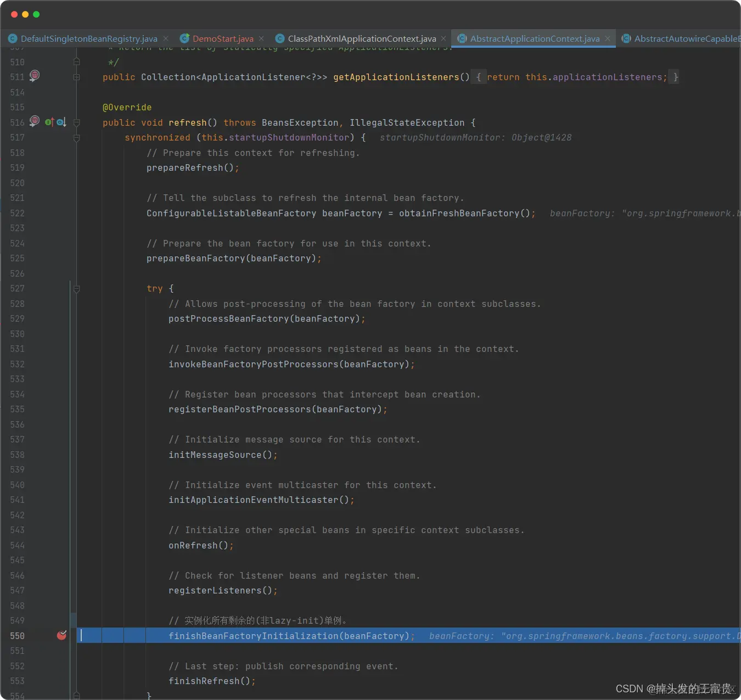
Task: Click registerBeanPostProcessors(beanFactory) on line 535
Action: [275, 409]
